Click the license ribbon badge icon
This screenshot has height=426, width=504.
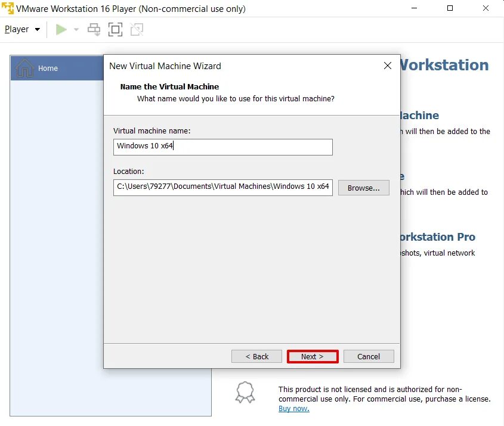coord(245,392)
